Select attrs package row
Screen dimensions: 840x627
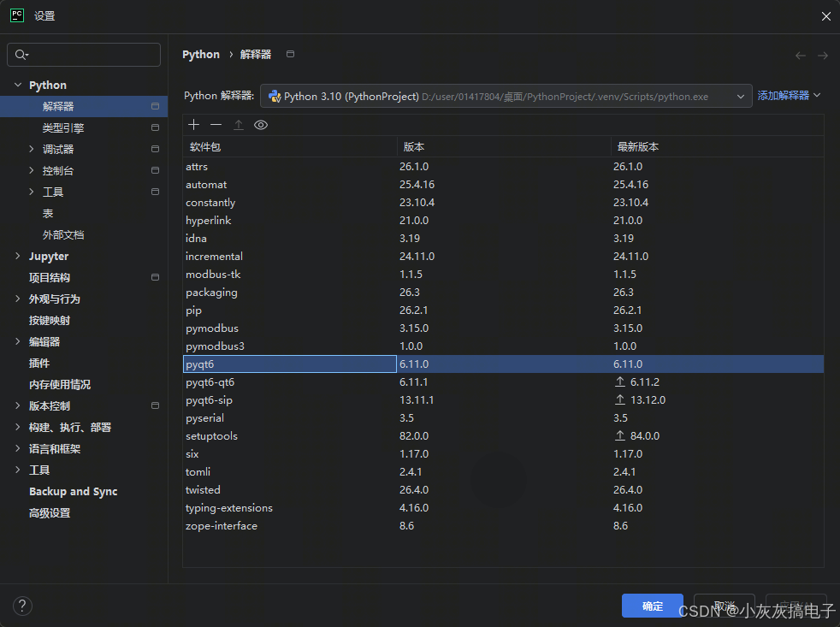pyautogui.click(x=503, y=166)
